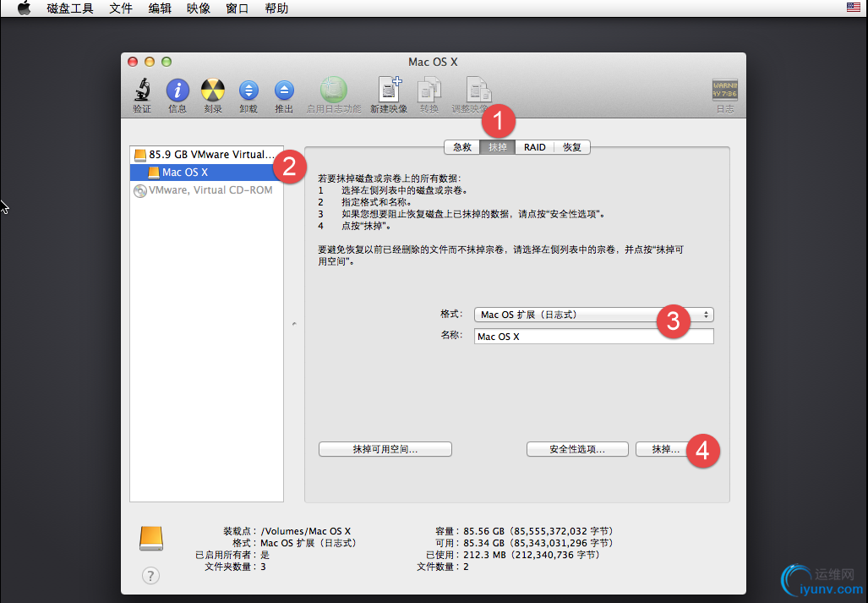Select the Mac OS X volume in sidebar
This screenshot has height=603, width=868.
click(x=206, y=173)
